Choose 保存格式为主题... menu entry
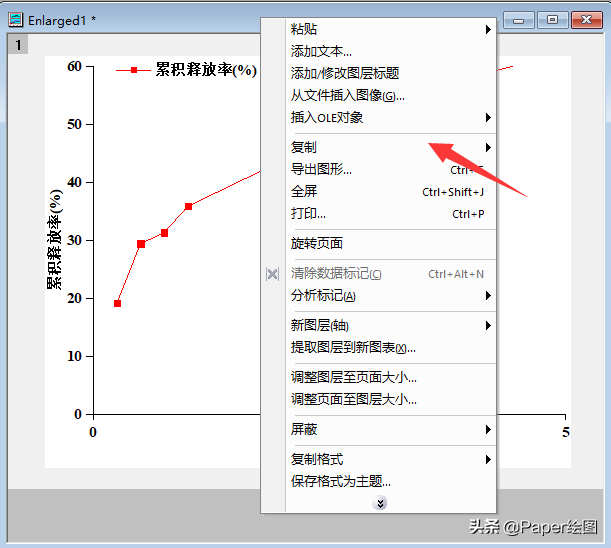 390,482
